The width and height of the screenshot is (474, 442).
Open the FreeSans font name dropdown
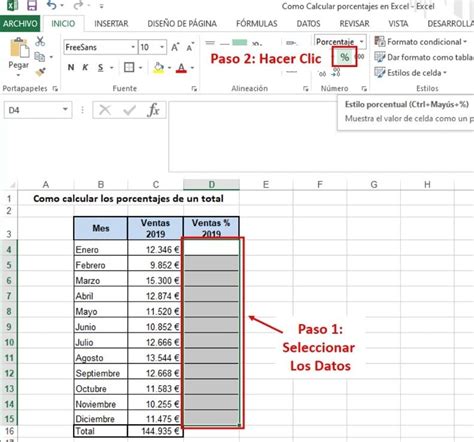(x=133, y=47)
